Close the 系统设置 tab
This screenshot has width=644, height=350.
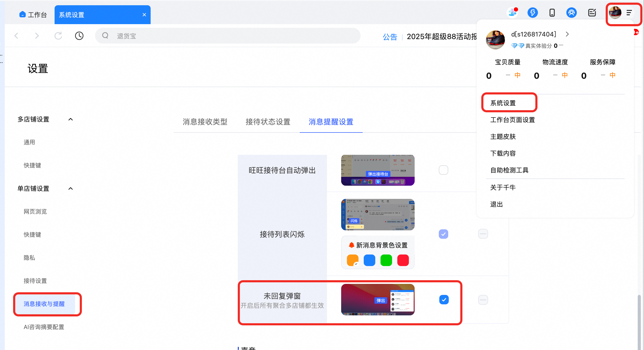(144, 15)
